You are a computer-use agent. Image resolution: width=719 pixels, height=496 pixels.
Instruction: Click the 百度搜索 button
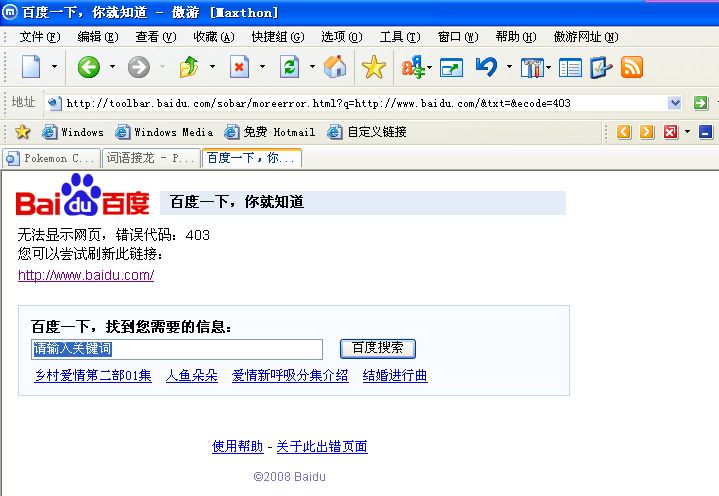[x=378, y=348]
